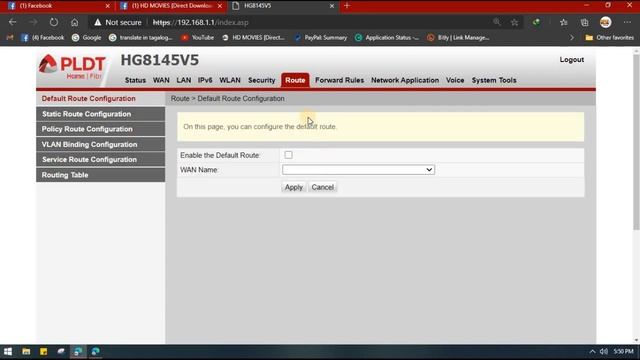
Task: Open the IPv6 tab
Action: point(205,80)
